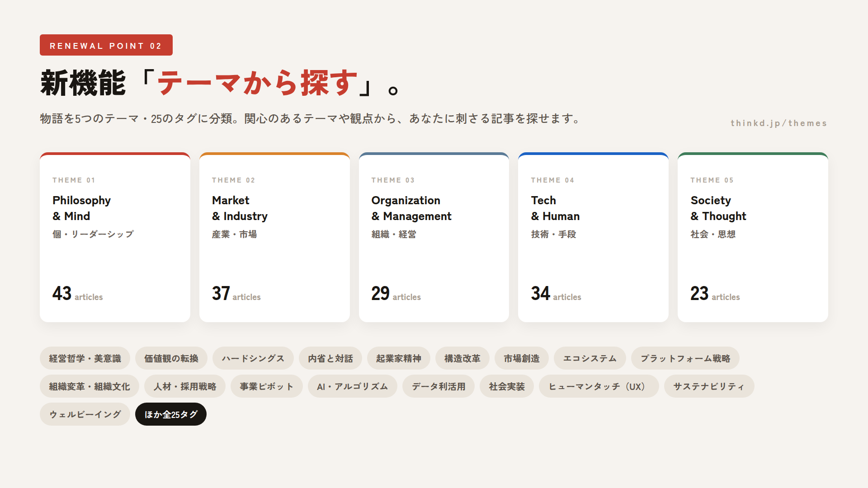Choose the データ利活用 tag

click(439, 386)
